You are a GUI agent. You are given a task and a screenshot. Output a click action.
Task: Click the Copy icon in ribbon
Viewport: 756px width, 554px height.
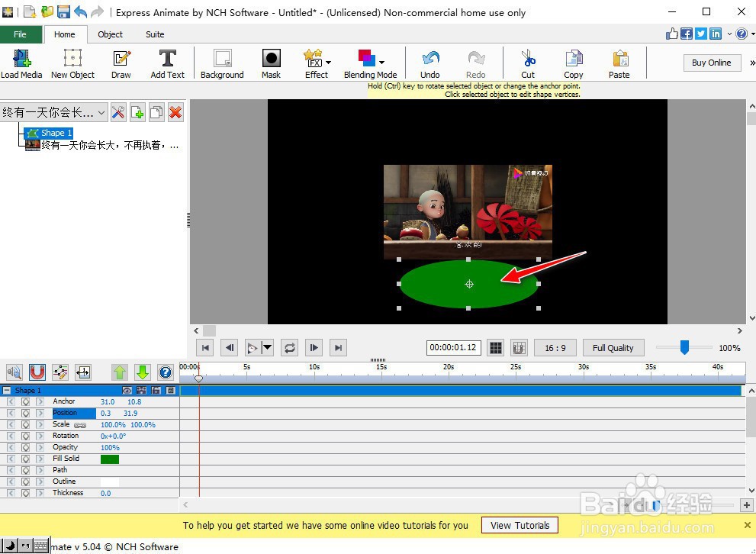pyautogui.click(x=573, y=58)
